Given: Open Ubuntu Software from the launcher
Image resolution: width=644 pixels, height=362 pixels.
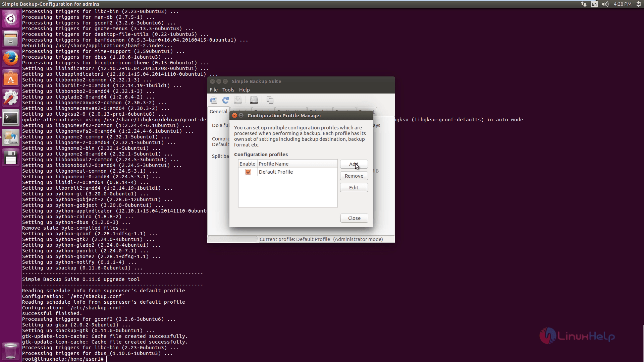Looking at the screenshot, I should pyautogui.click(x=11, y=78).
